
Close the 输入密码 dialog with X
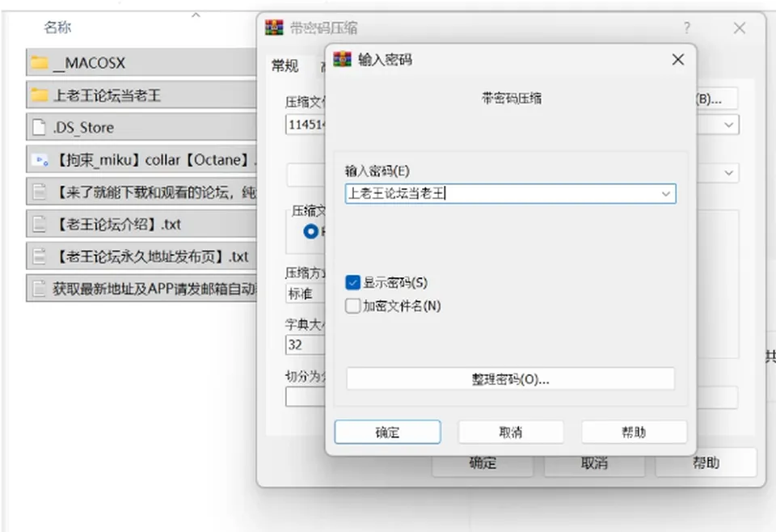pyautogui.click(x=678, y=60)
